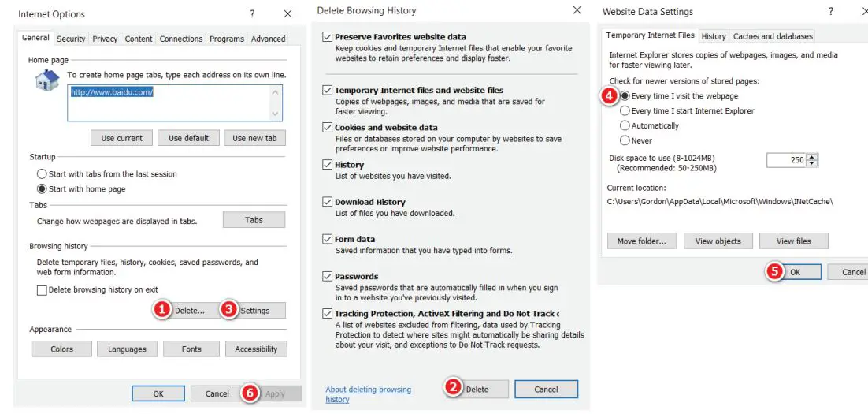Enable Delete browsing history on exit

pos(42,290)
